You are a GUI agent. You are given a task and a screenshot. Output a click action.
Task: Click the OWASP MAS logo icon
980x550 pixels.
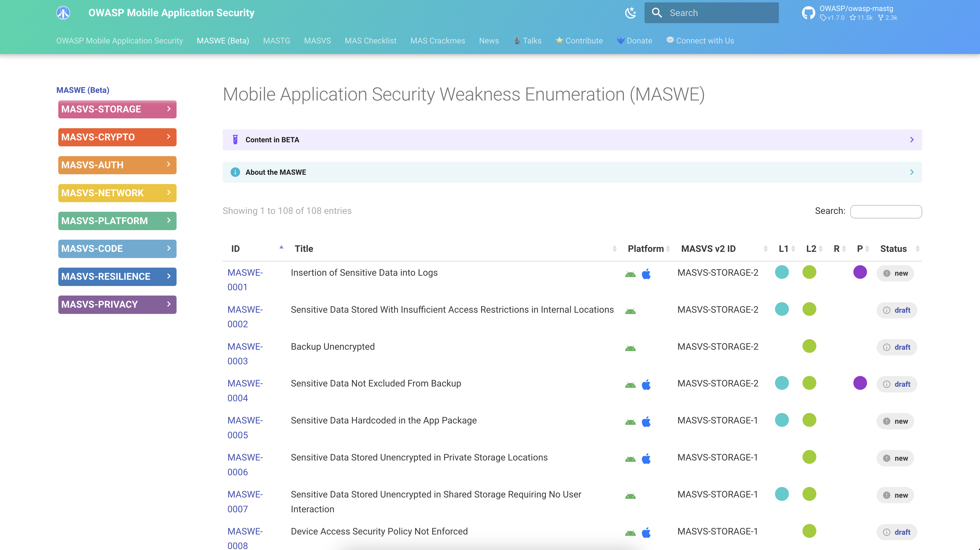click(63, 13)
